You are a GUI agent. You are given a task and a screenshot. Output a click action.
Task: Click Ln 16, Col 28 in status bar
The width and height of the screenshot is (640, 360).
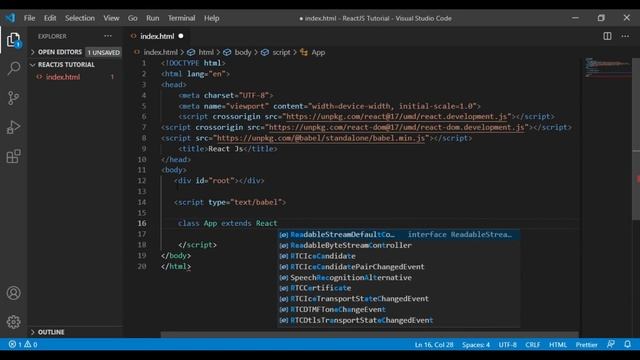[434, 344]
